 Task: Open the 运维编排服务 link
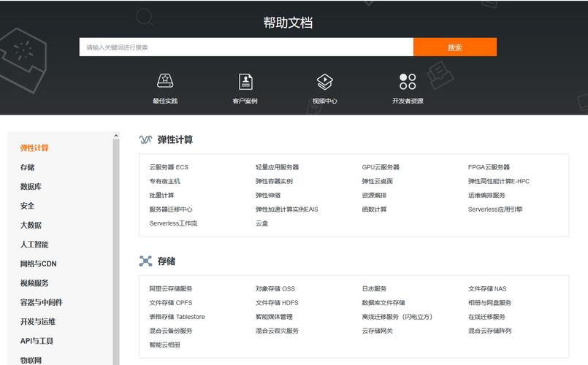(486, 195)
